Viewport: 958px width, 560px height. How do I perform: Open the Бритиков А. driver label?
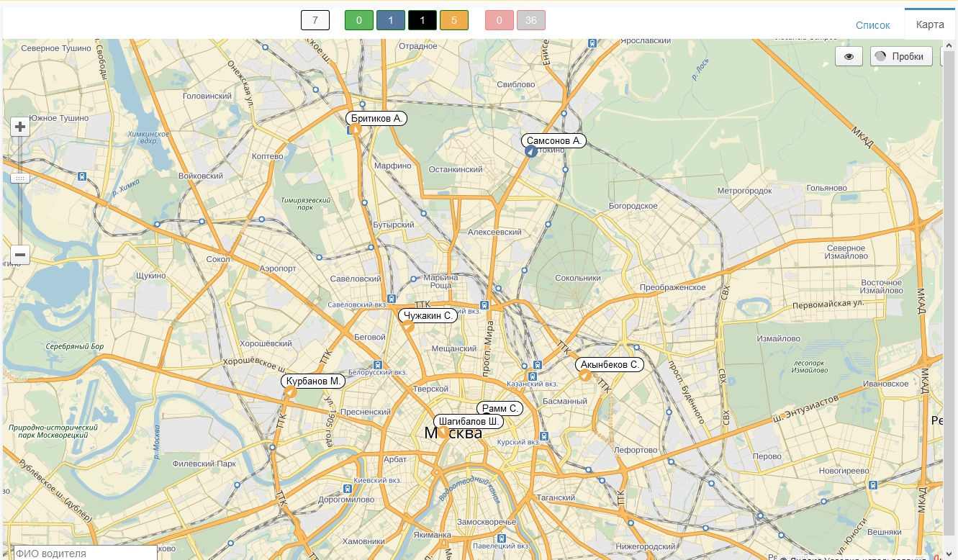376,118
